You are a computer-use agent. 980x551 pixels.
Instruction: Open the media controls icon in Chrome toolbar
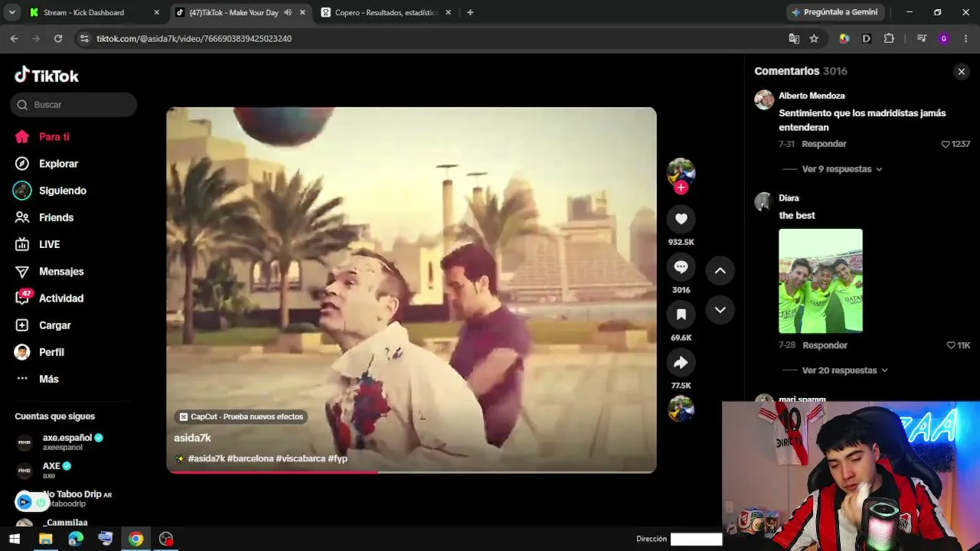[x=922, y=38]
